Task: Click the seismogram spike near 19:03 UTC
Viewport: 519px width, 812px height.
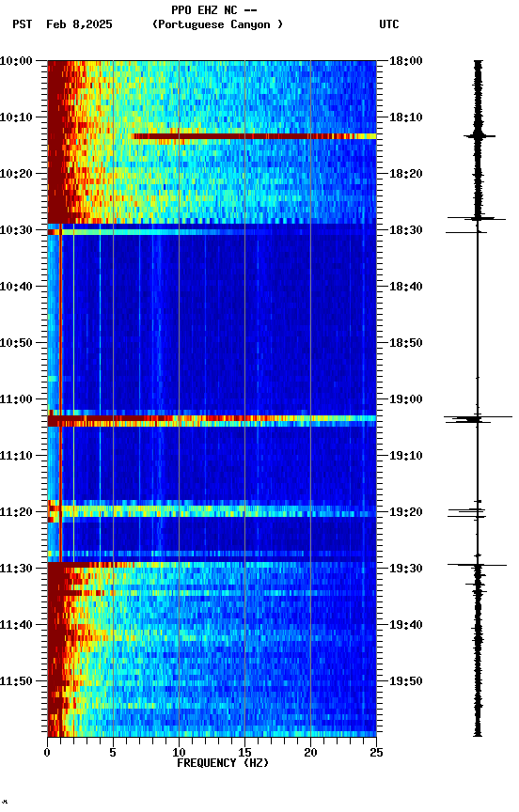Action: pos(477,419)
